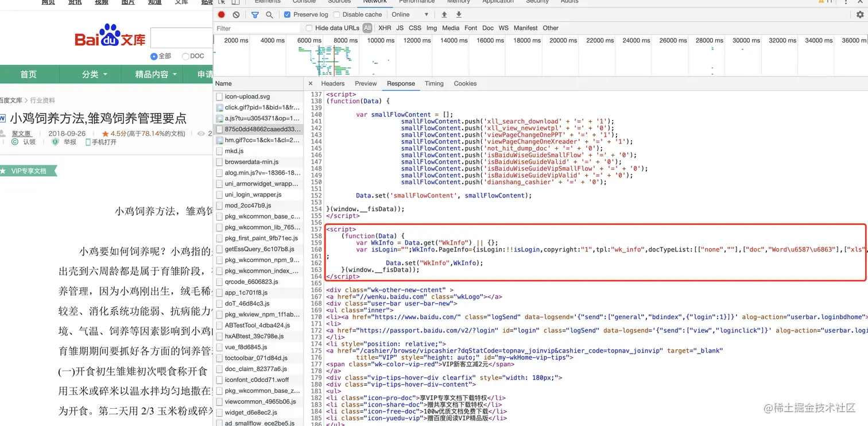Select request browserdata-min.js
This screenshot has height=426, width=868.
point(258,162)
